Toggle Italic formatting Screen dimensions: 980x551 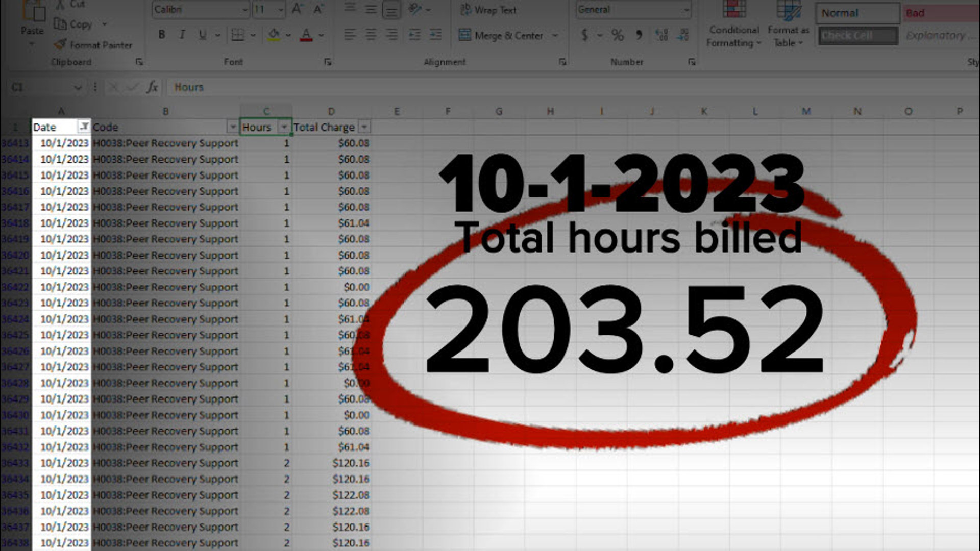pos(182,35)
